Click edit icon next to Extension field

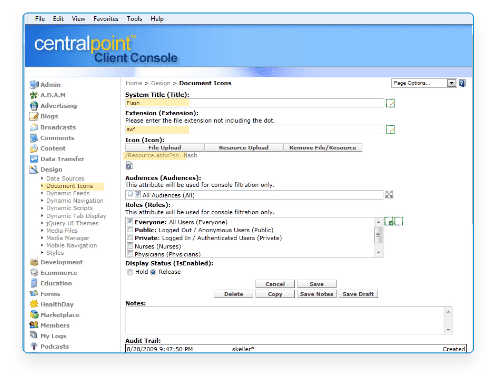[390, 129]
